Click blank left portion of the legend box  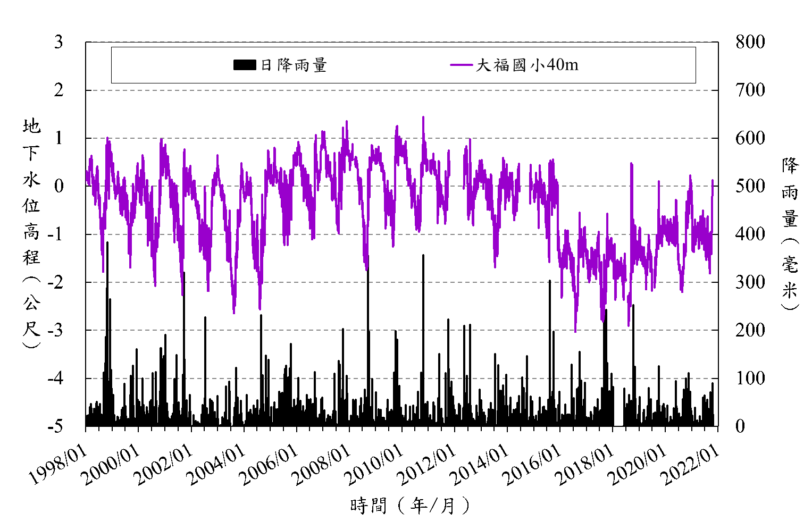pyautogui.click(x=170, y=65)
